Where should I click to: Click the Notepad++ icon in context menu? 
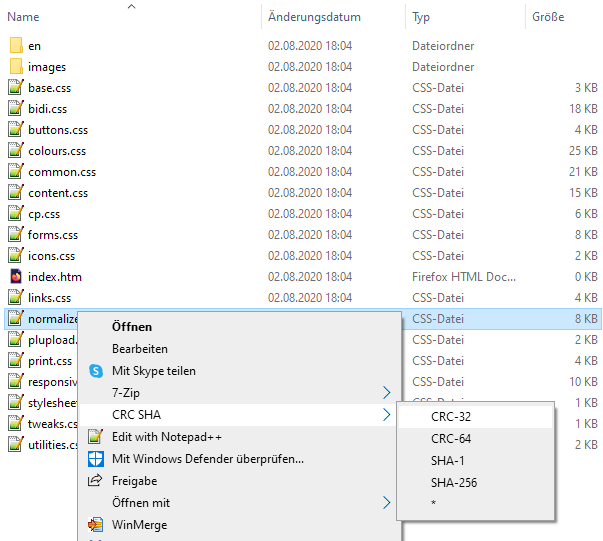pos(96,437)
